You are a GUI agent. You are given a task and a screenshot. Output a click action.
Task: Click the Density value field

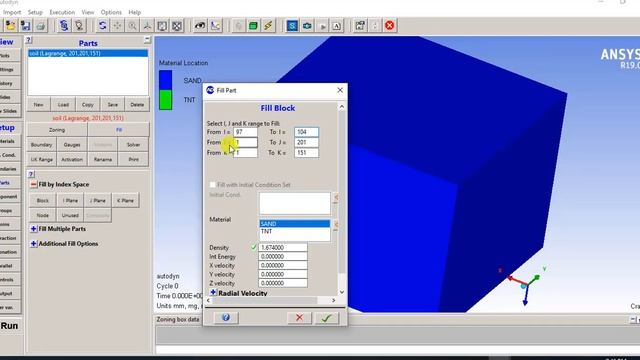pyautogui.click(x=283, y=247)
